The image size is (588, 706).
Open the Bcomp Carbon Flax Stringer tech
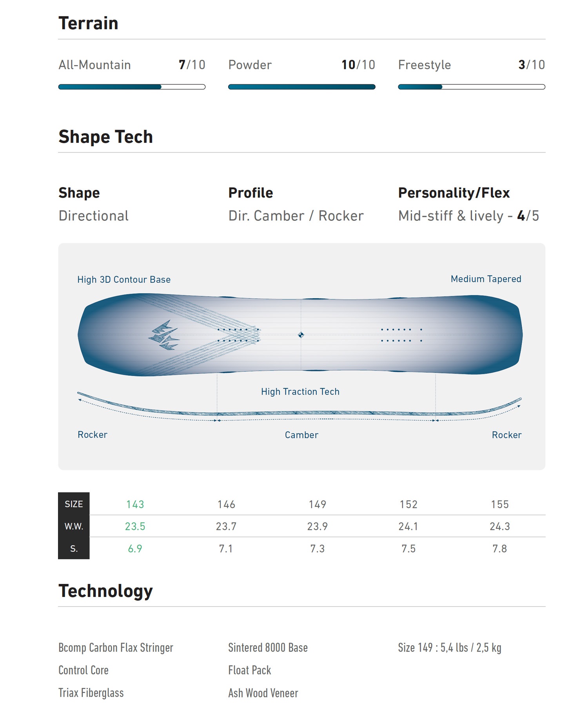point(116,648)
